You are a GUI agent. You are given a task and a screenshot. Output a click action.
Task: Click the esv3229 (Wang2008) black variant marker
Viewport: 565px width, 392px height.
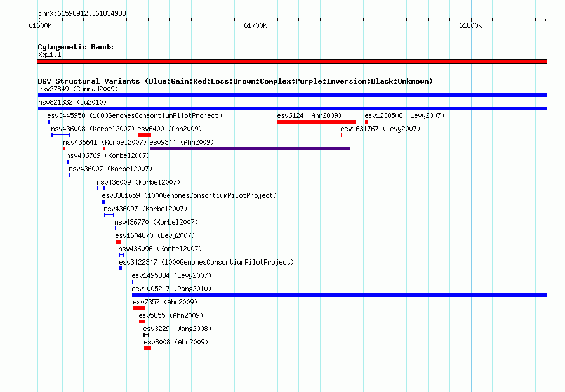pos(146,335)
